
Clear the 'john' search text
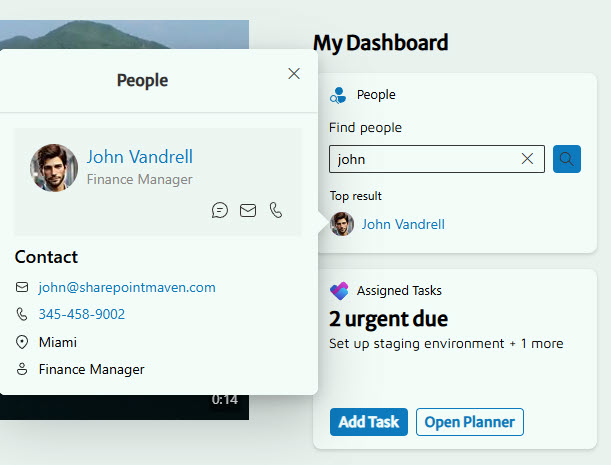528,159
